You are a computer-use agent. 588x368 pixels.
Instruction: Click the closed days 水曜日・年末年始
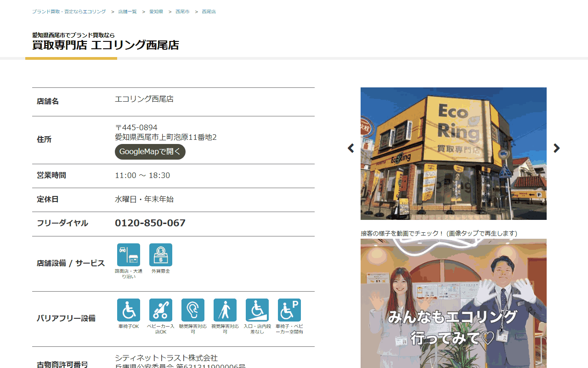click(x=144, y=199)
